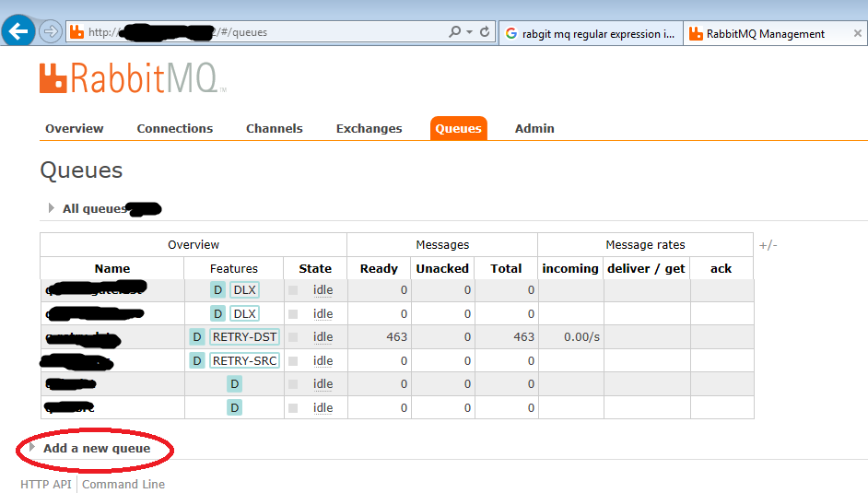Click the idle state of last queue row
The width and height of the screenshot is (868, 493).
(x=323, y=408)
